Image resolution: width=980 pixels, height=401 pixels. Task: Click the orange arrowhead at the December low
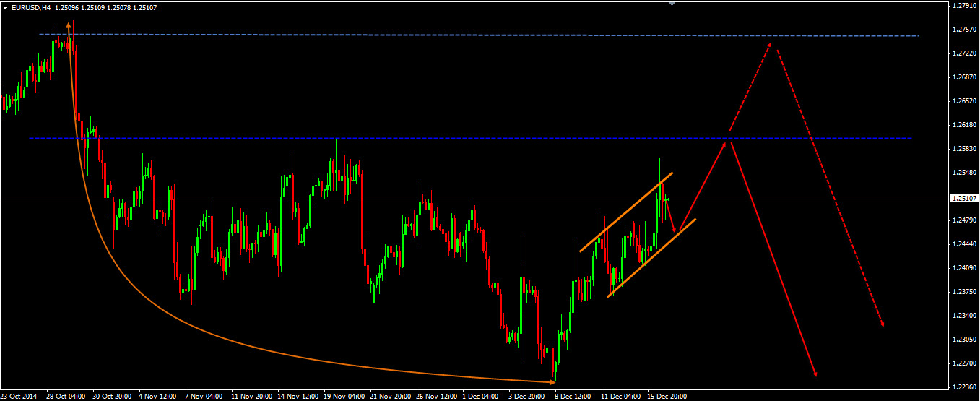coord(552,381)
